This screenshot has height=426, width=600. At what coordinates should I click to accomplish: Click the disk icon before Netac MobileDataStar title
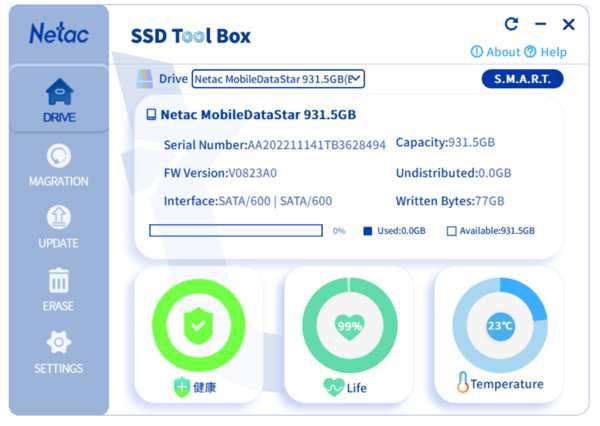[x=152, y=114]
